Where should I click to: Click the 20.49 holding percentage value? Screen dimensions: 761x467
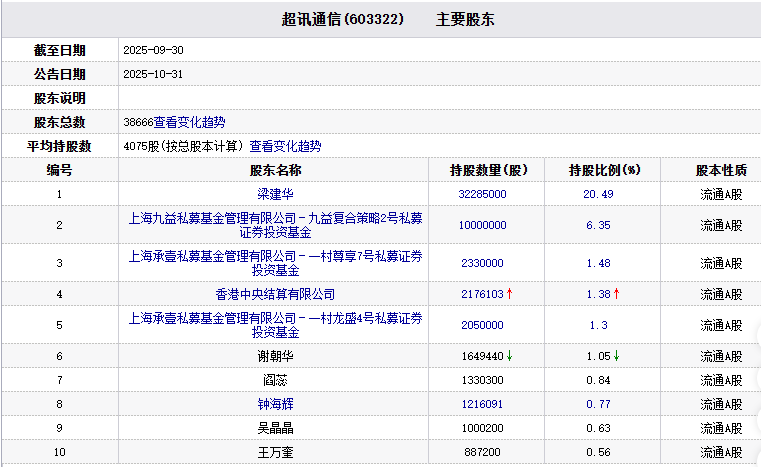click(598, 194)
